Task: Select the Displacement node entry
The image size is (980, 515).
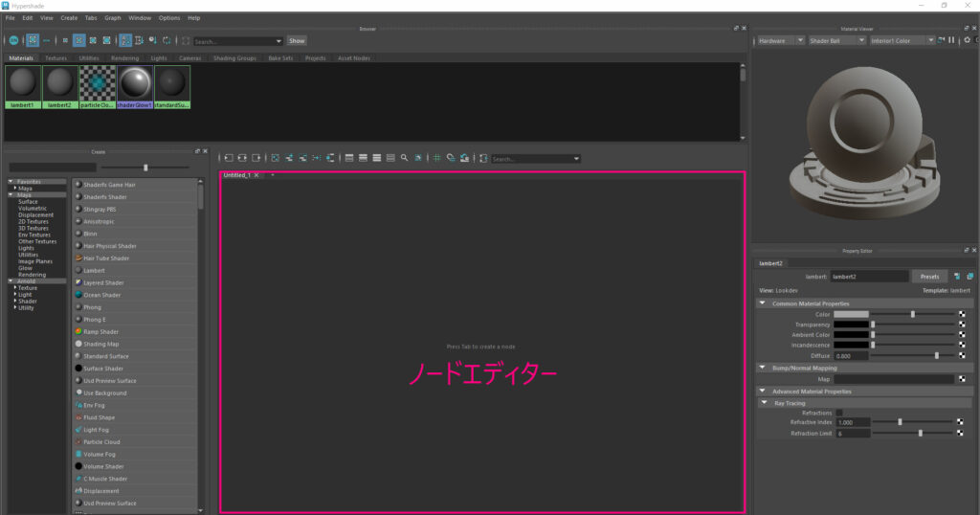Action: pyautogui.click(x=135, y=491)
